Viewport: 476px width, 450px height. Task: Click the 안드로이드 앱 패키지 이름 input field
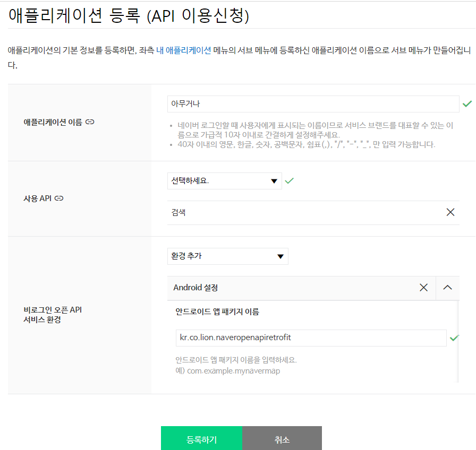pyautogui.click(x=311, y=338)
